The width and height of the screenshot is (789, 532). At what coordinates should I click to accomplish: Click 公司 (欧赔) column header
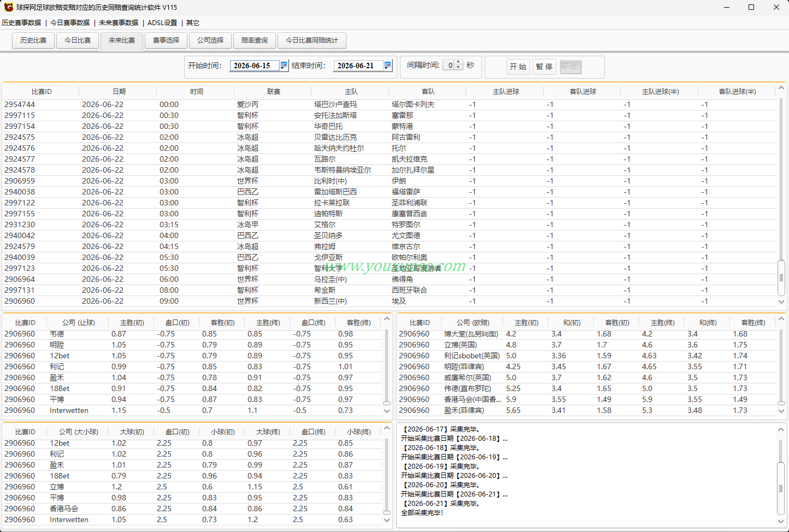point(473,323)
